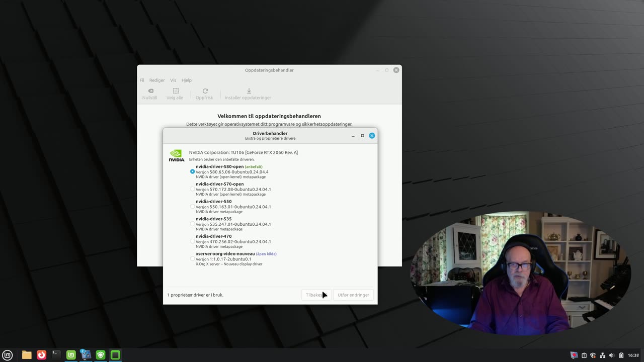
Task: Click "Versjon 550.163.01-0ubuntu0.24.04.1" text
Action: tap(233, 207)
